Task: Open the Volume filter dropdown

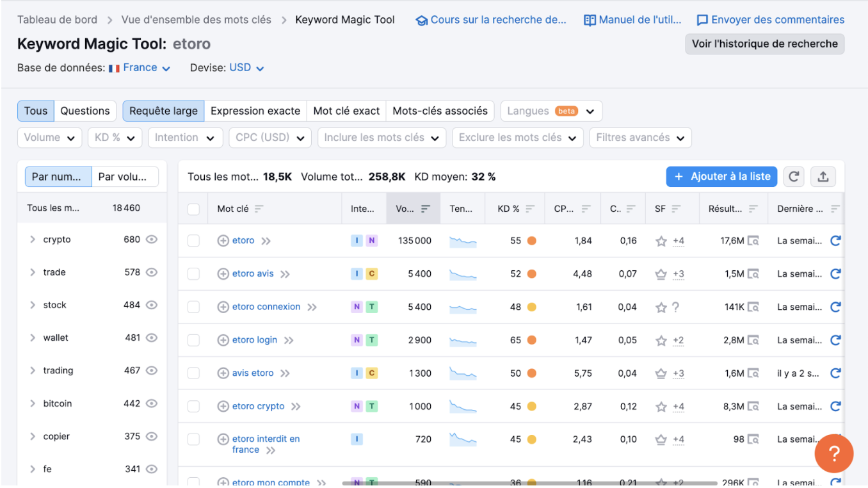Action: (50, 138)
